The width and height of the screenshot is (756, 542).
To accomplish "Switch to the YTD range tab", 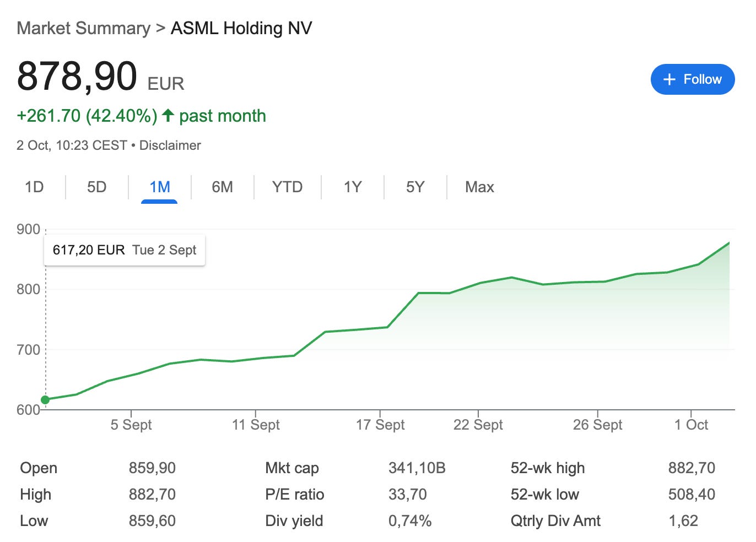I will coord(287,187).
